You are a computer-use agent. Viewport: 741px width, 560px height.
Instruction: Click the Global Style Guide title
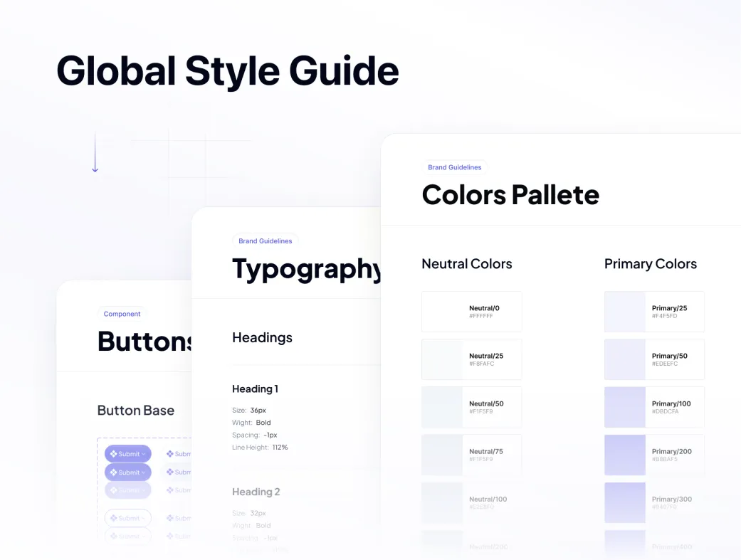point(228,71)
